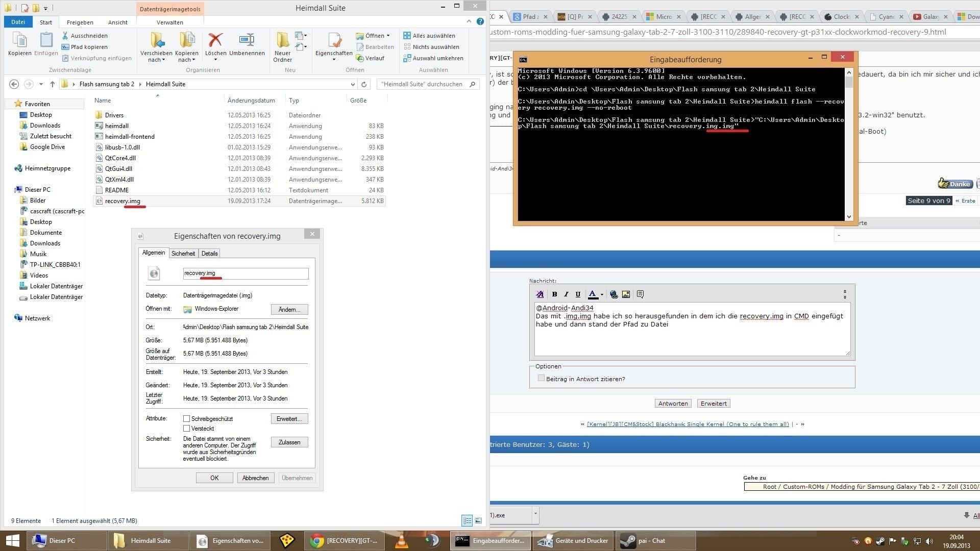This screenshot has width=980, height=551.
Task: Click Abbrechen in properties dialog
Action: coord(255,478)
